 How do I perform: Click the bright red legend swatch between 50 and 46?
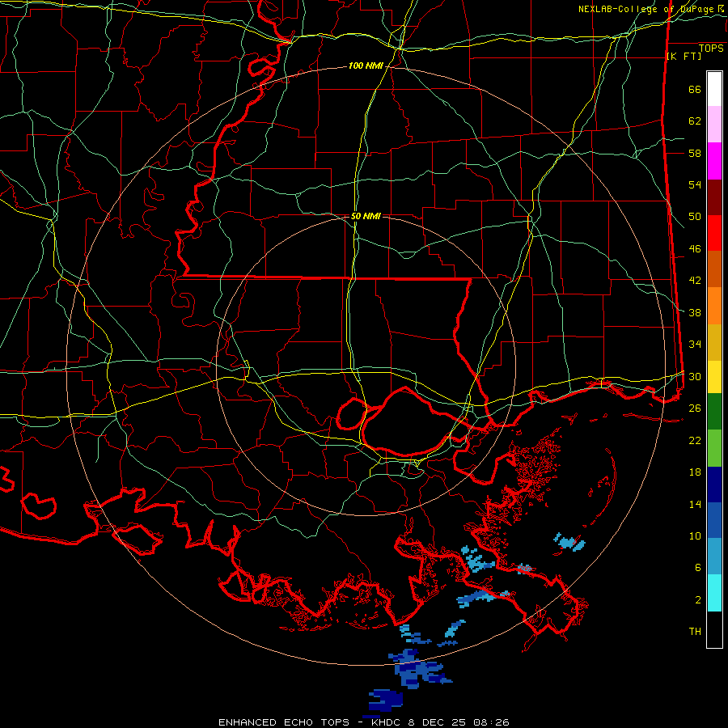tap(714, 233)
